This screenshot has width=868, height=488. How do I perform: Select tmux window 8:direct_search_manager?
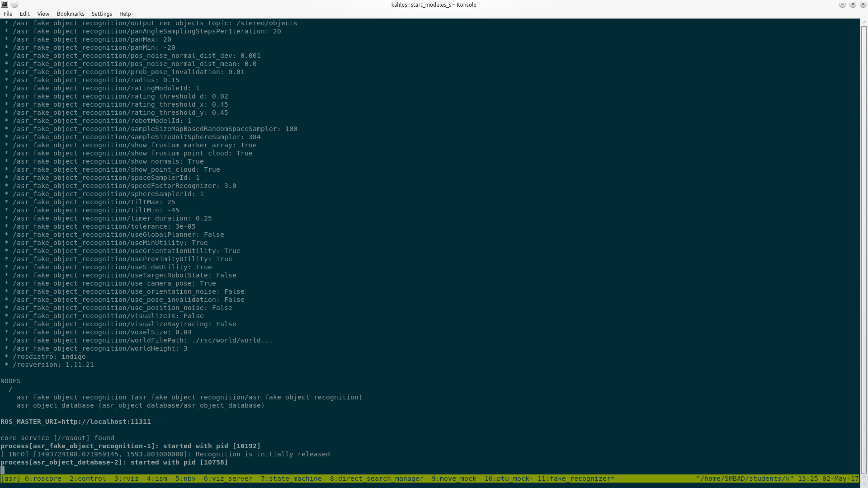377,479
